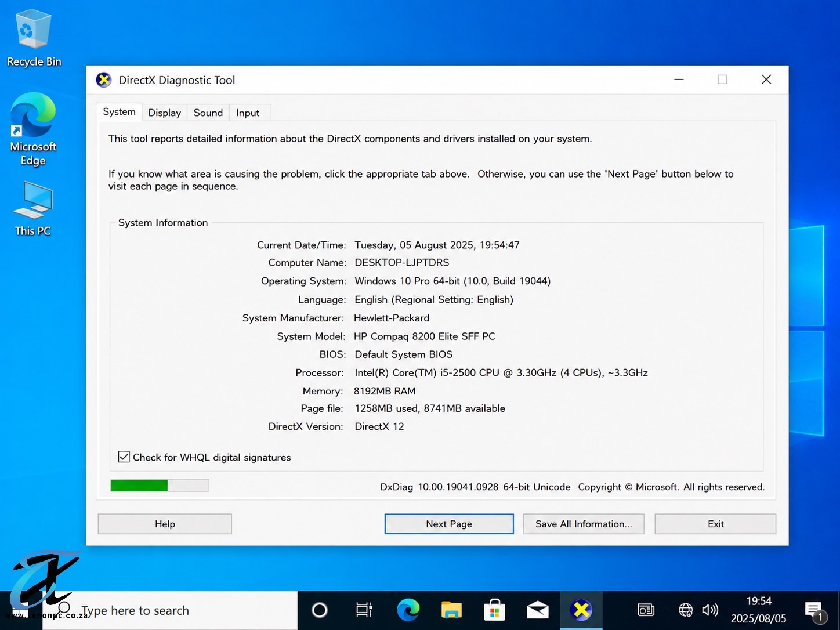The width and height of the screenshot is (840, 630).
Task: Launch Edge from the taskbar
Action: click(408, 610)
